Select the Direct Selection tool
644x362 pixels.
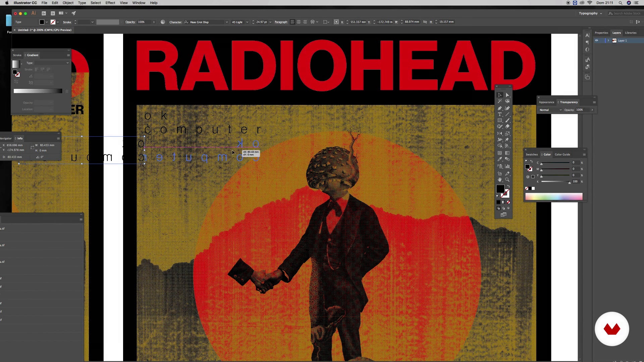click(507, 95)
